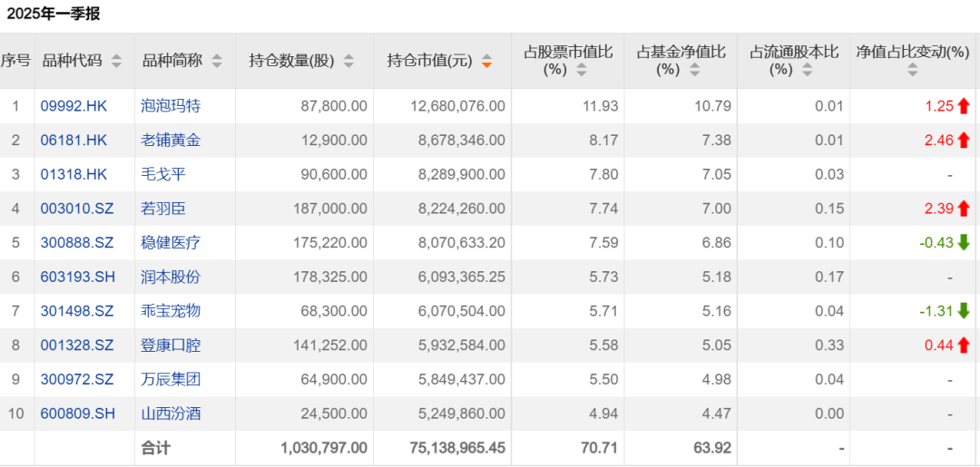Open stock code 001328.SZ
Viewport: 980px width, 467px height.
[77, 345]
